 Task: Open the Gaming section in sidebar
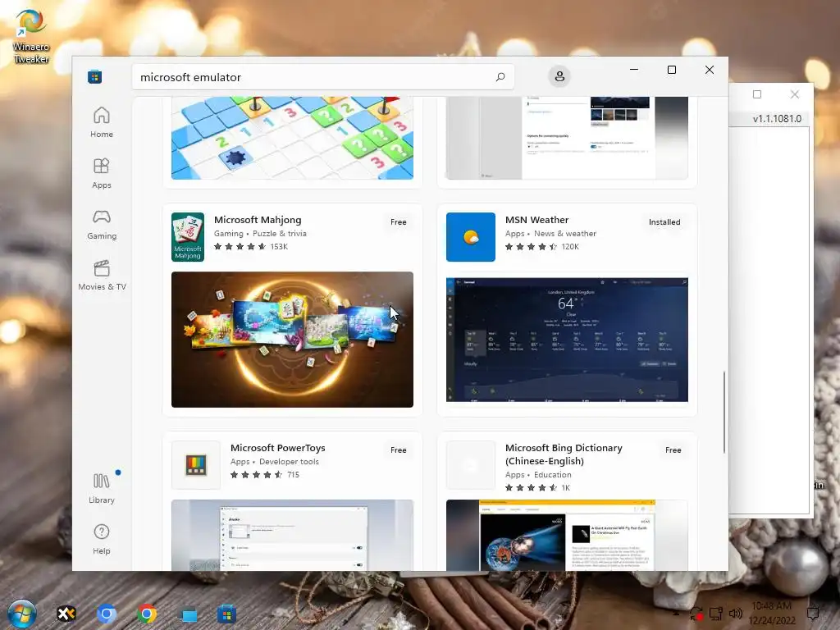(102, 225)
